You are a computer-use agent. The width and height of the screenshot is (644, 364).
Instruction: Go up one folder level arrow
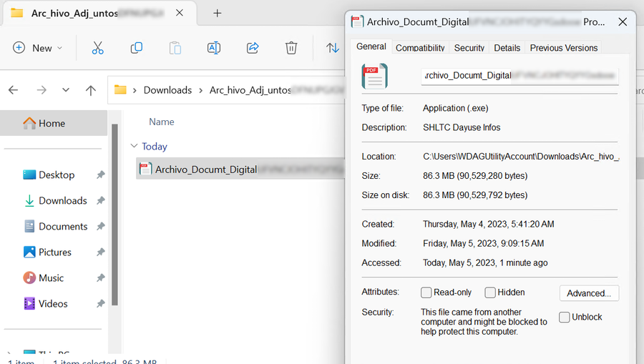point(90,90)
